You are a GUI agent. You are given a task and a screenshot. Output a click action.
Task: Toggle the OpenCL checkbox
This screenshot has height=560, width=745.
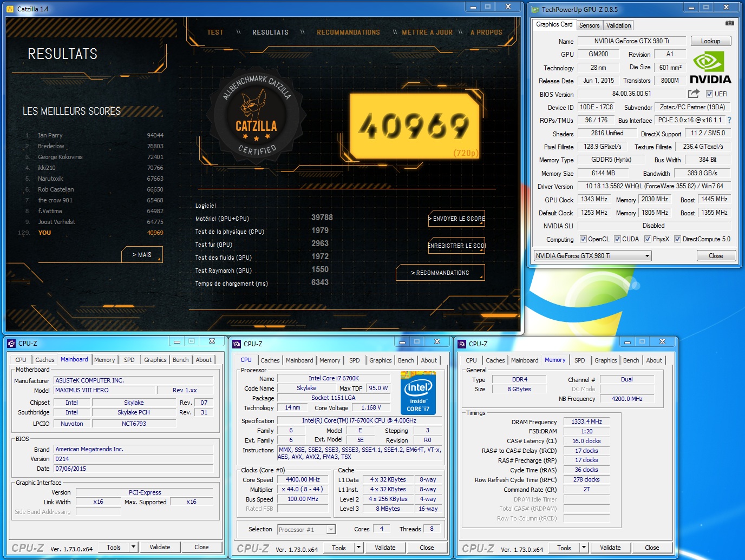(x=583, y=239)
